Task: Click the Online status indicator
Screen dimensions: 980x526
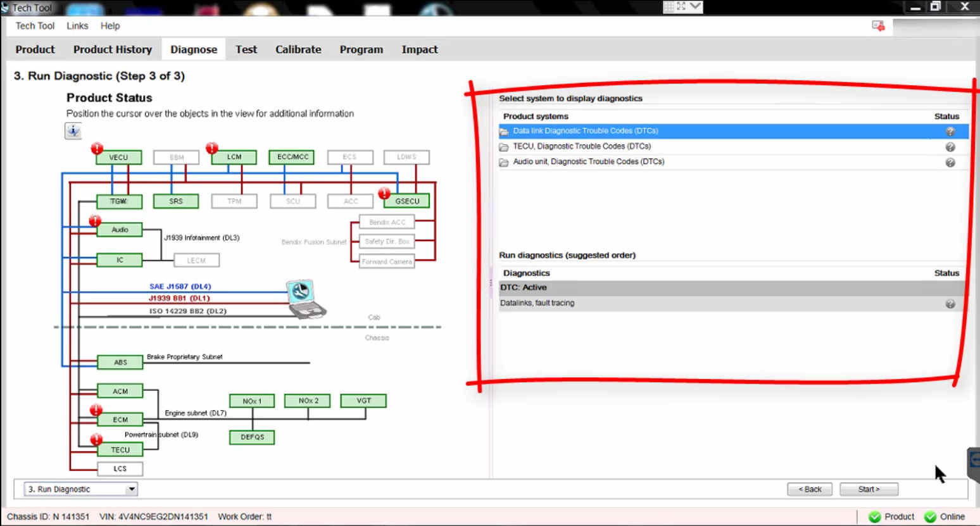Action: tap(945, 517)
